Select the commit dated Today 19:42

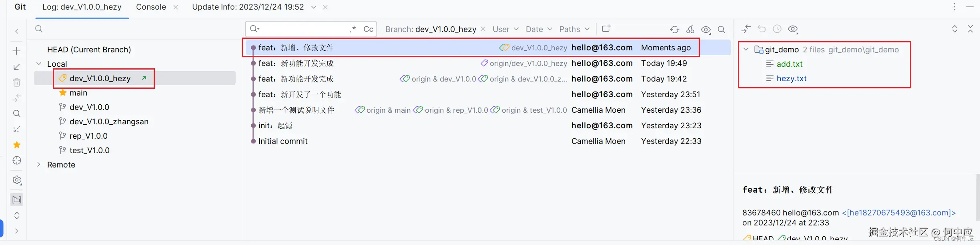click(488, 79)
